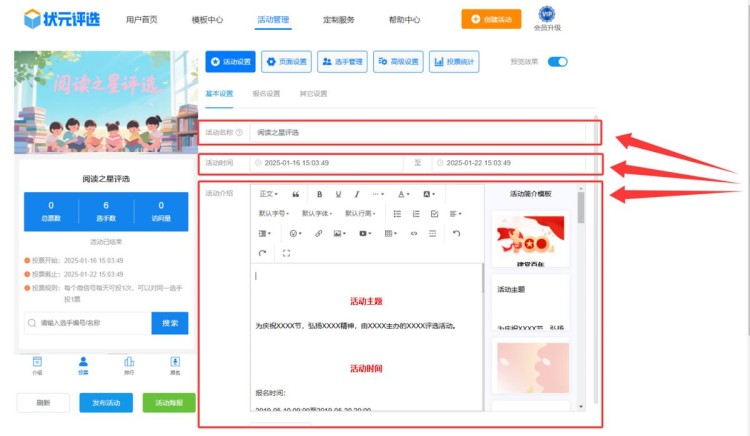
Task: Click the 发布活动 publish button
Action: coord(105,403)
